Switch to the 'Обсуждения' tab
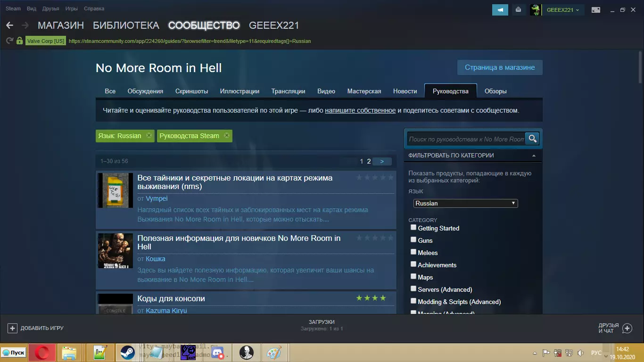 [x=145, y=91]
